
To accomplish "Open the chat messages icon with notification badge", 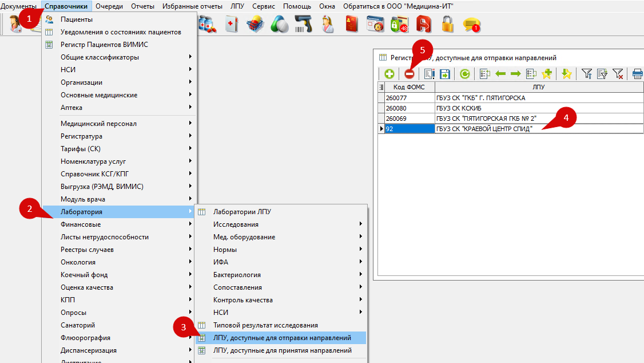I will pos(471,24).
